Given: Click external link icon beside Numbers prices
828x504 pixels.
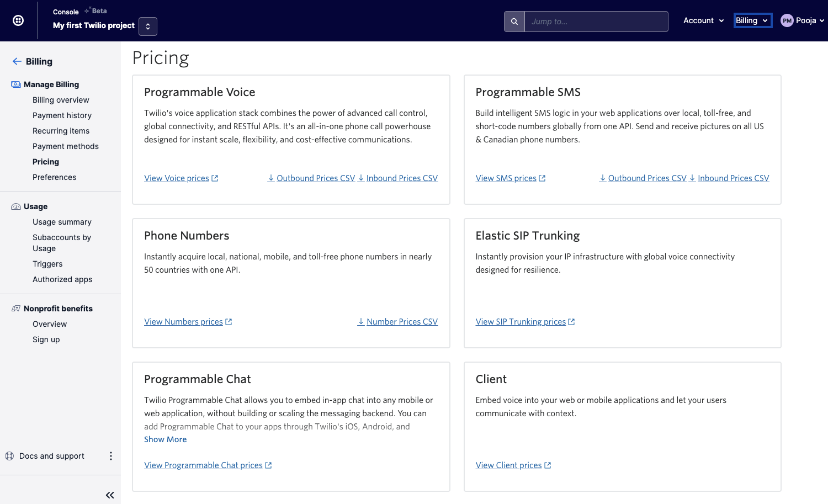Looking at the screenshot, I should (229, 322).
